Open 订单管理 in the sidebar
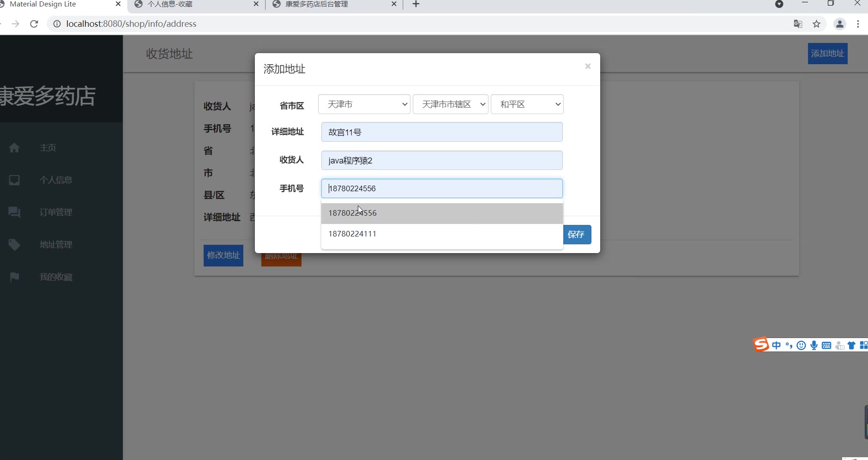Viewport: 868px width, 460px height. [x=56, y=212]
